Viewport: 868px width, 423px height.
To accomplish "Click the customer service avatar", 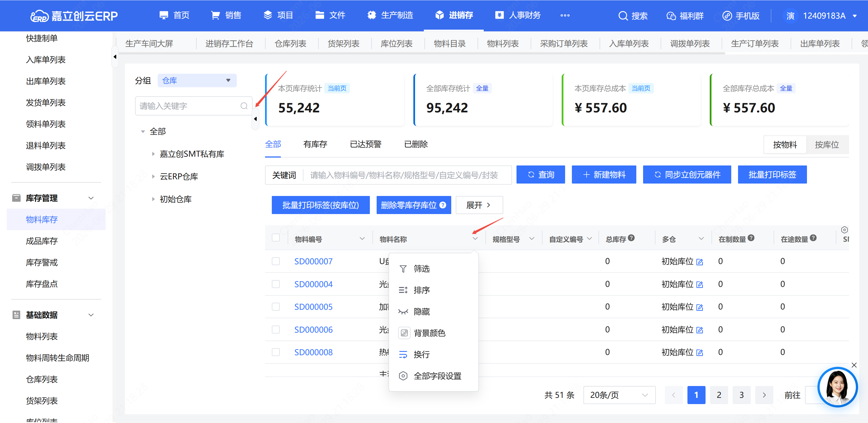I will [837, 387].
